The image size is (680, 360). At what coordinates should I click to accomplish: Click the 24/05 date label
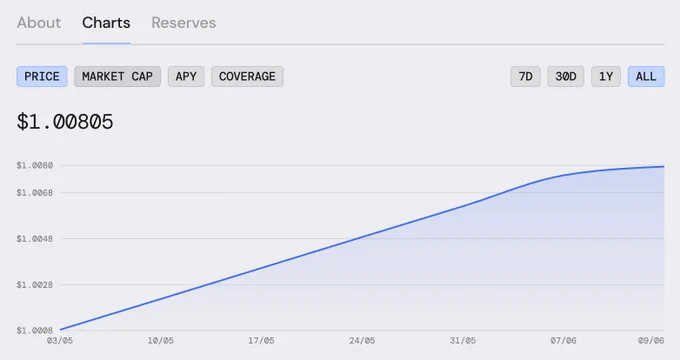tap(362, 341)
